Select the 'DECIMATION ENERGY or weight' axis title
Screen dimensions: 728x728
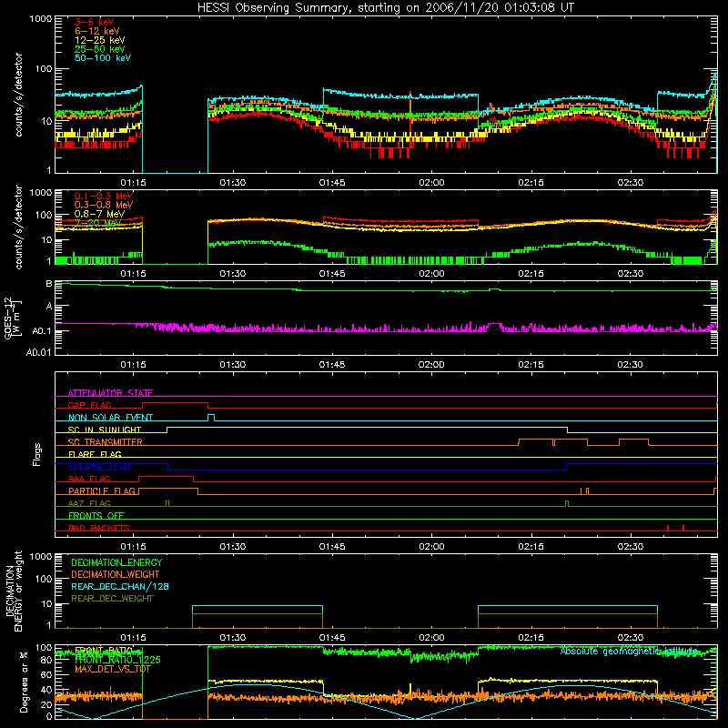14,591
